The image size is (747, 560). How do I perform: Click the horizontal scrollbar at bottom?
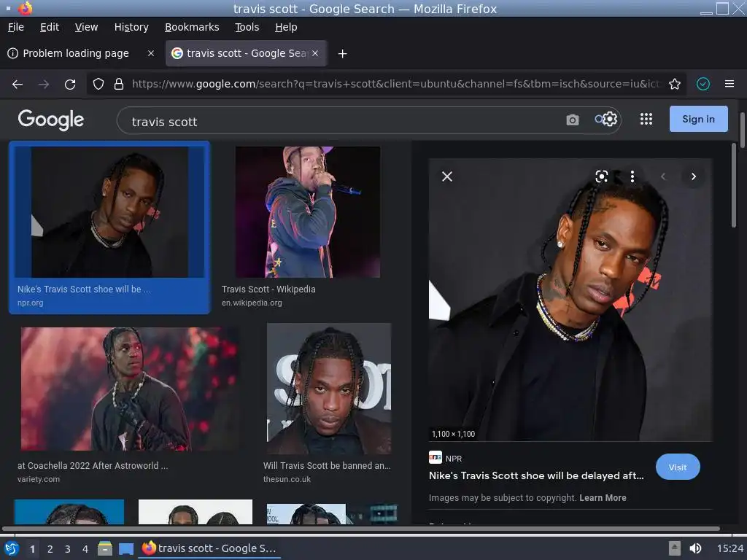360,529
